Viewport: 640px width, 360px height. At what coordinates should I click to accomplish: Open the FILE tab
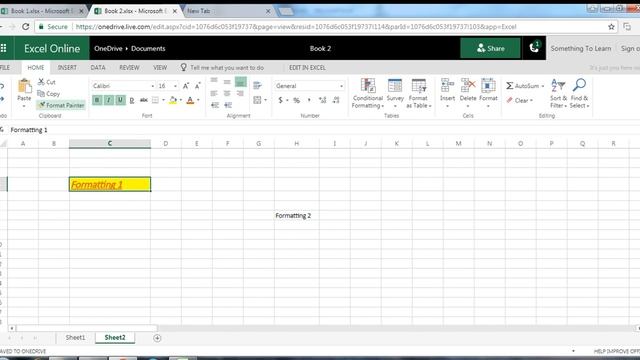[5, 68]
